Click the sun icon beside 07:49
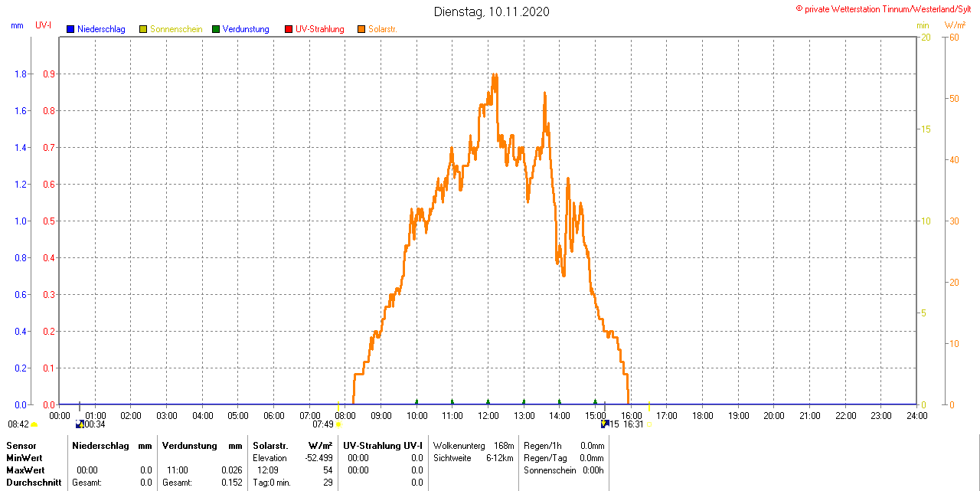 [338, 424]
